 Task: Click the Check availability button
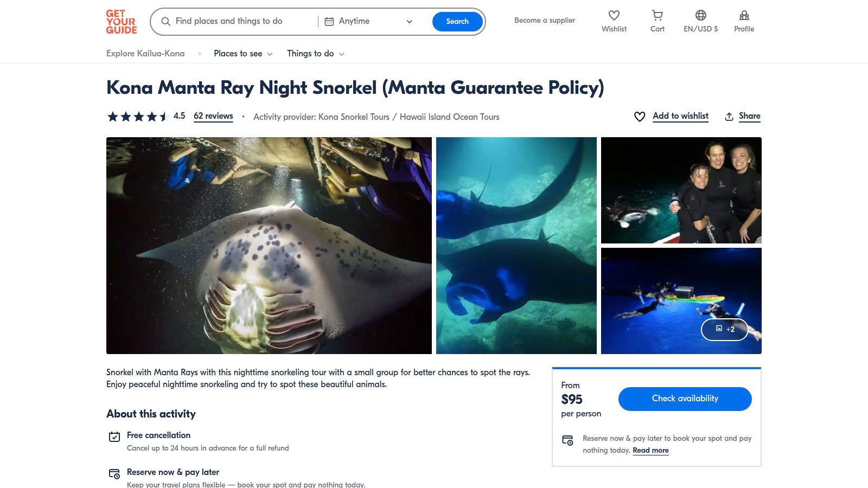point(685,399)
